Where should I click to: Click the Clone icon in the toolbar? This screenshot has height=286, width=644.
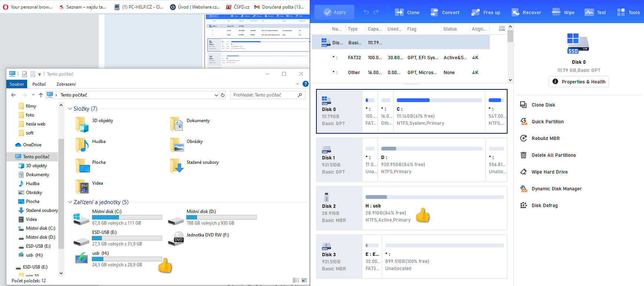coord(399,12)
